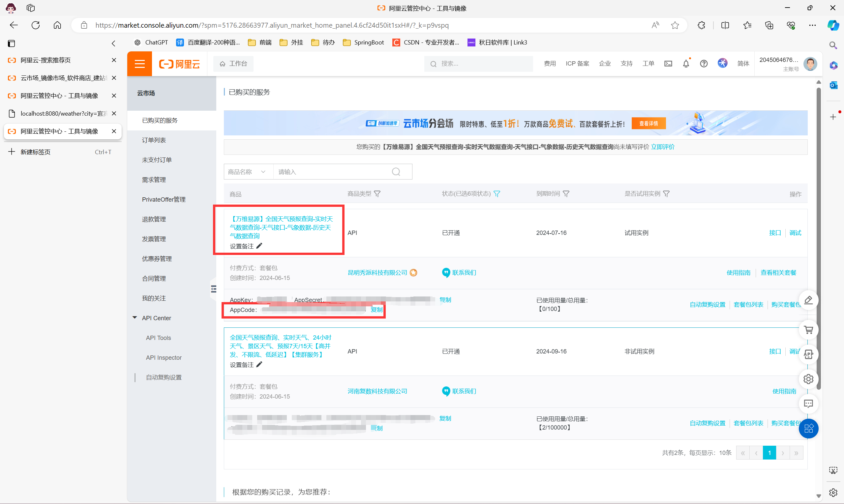
Task: Click the floating shopping cart icon
Action: click(808, 329)
